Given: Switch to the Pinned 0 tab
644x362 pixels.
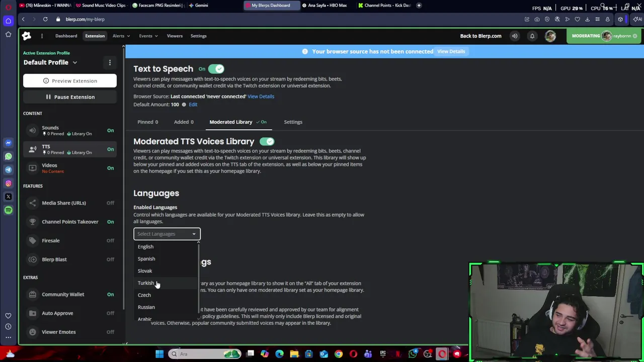Looking at the screenshot, I should pyautogui.click(x=147, y=122).
